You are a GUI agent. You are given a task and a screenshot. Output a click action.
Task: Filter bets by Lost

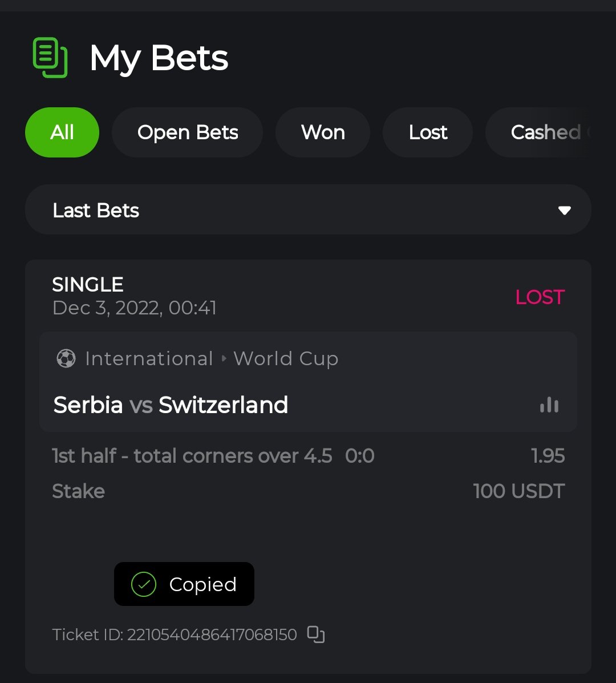pos(428,132)
